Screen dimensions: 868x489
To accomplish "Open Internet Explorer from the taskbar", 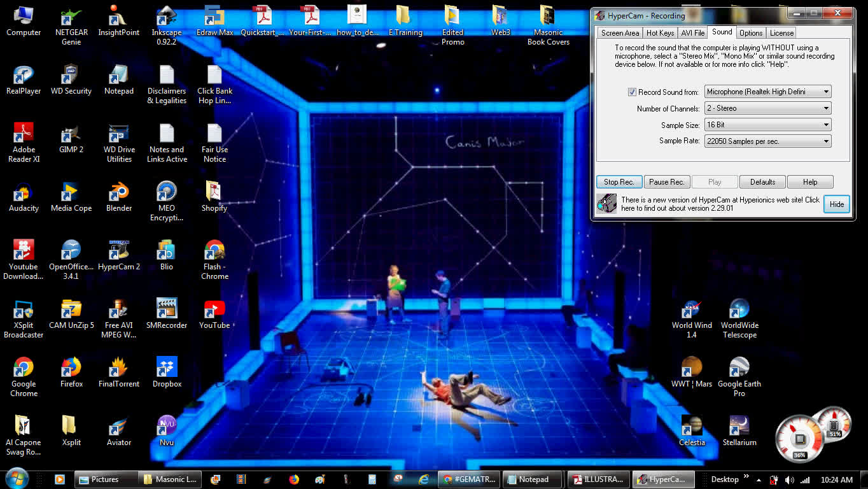I will coord(424,479).
